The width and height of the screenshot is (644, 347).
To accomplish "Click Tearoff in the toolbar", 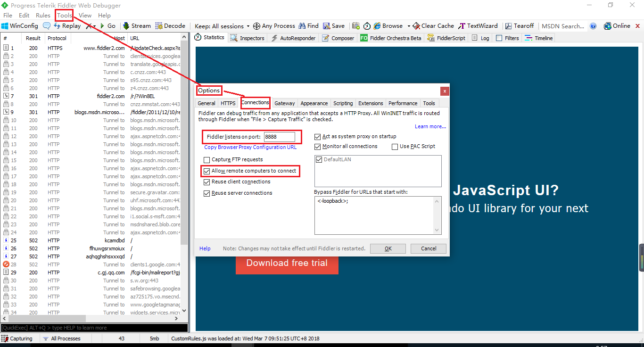I will coord(520,26).
